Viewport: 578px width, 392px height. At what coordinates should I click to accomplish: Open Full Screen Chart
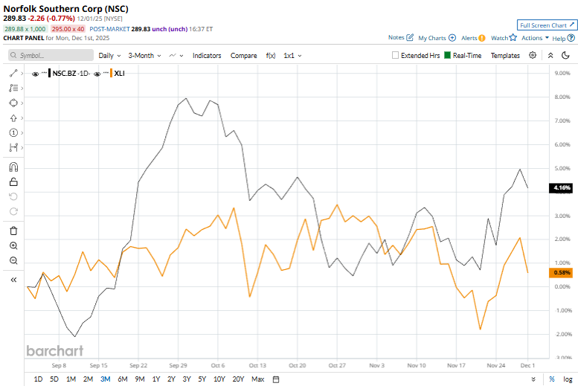point(547,25)
